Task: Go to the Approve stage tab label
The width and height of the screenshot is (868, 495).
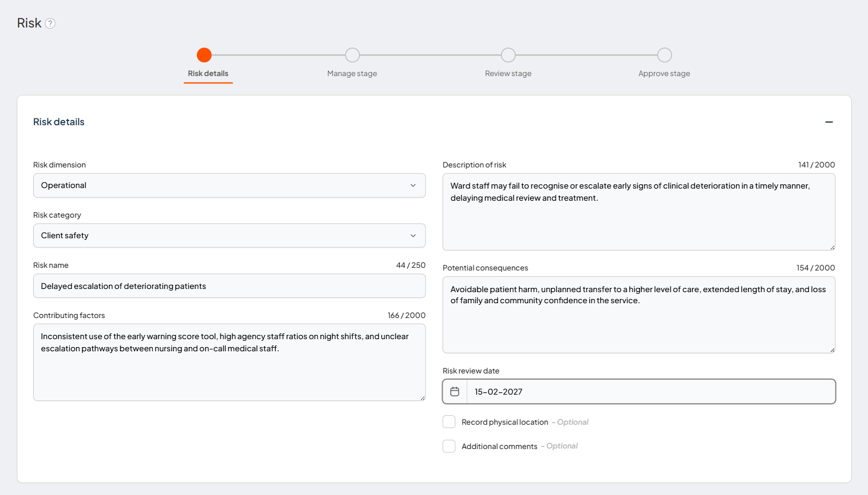Action: [664, 73]
